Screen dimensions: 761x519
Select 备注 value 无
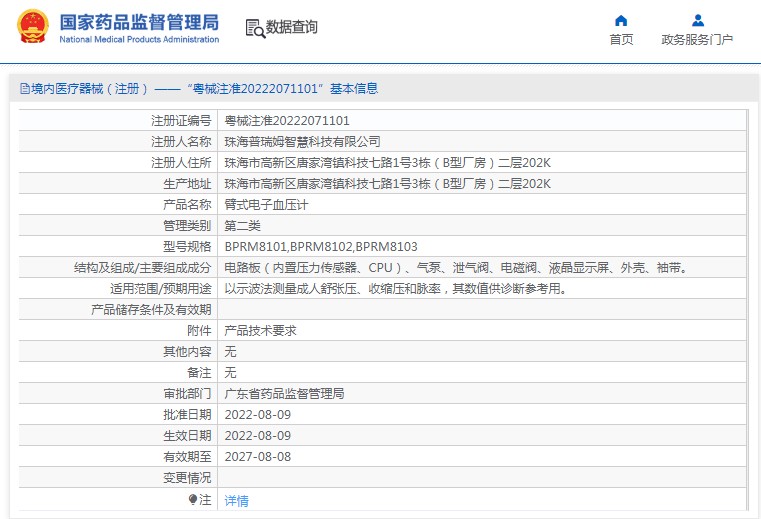click(230, 372)
